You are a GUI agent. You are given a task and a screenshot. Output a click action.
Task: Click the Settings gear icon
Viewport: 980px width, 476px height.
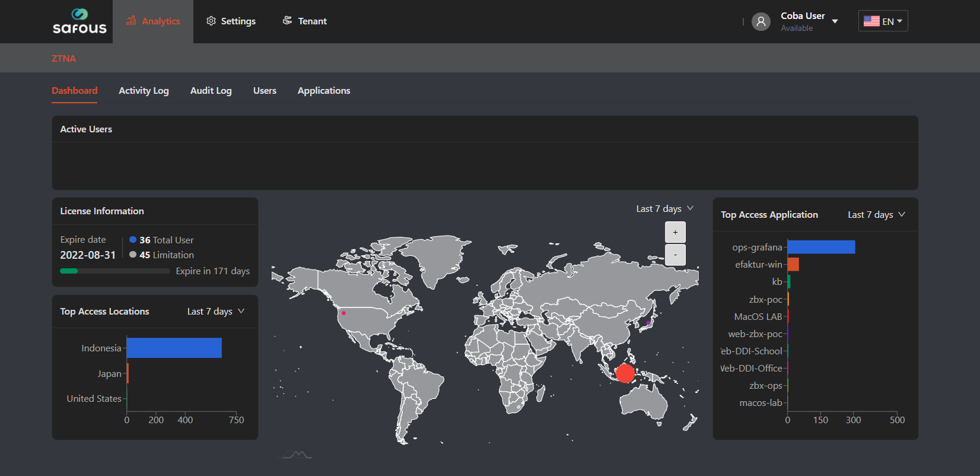pyautogui.click(x=211, y=21)
